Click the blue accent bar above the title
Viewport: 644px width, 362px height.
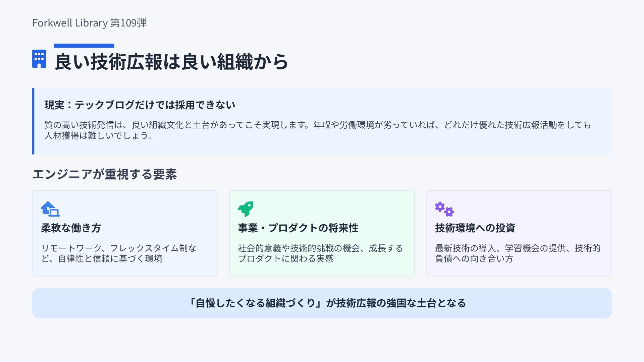(x=84, y=46)
